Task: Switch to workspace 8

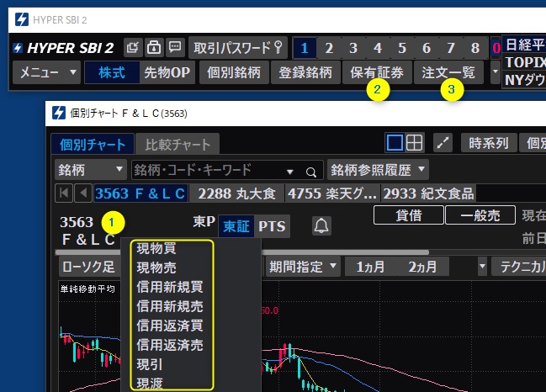Action: (x=475, y=48)
